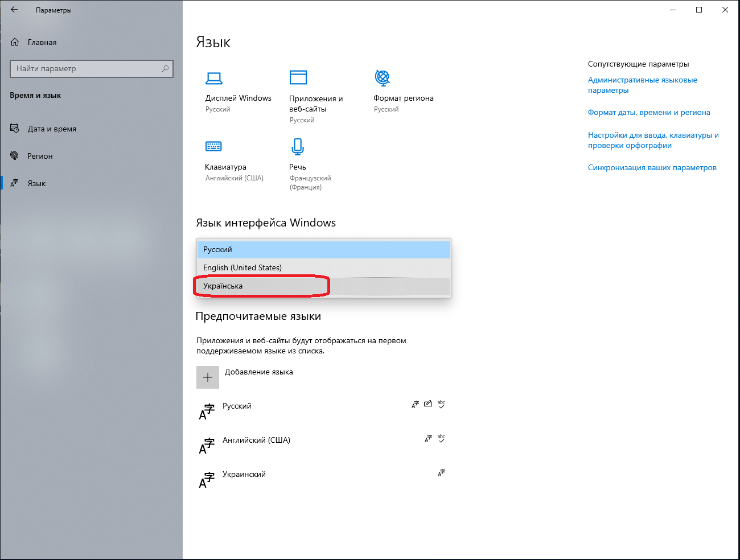Screen dimensions: 740x560
Task: Click Формат даты, времени и региона link
Action: click(649, 113)
